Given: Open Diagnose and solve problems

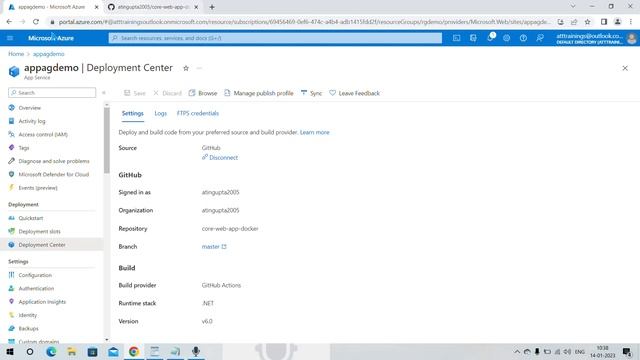Looking at the screenshot, I should [x=53, y=161].
